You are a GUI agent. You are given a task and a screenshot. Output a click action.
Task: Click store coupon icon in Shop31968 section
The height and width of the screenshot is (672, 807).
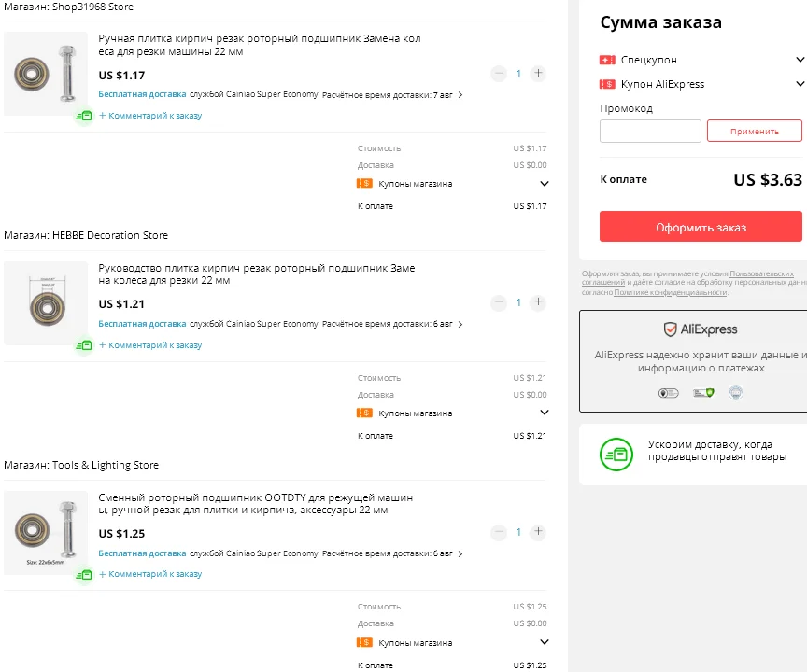tap(364, 184)
